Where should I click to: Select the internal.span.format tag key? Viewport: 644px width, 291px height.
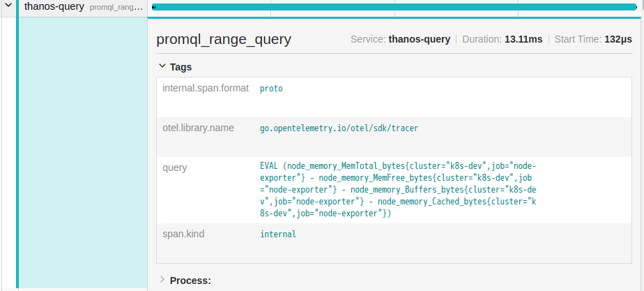tap(206, 89)
